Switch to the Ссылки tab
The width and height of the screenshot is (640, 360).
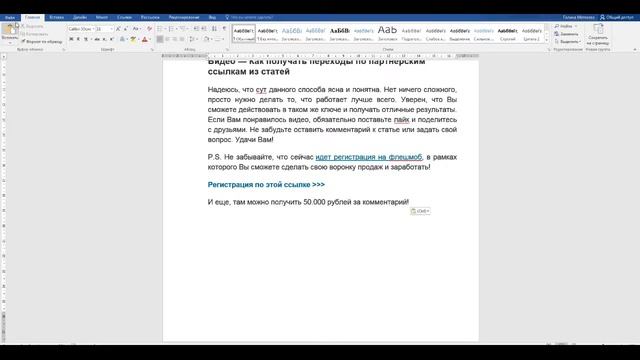click(x=124, y=18)
